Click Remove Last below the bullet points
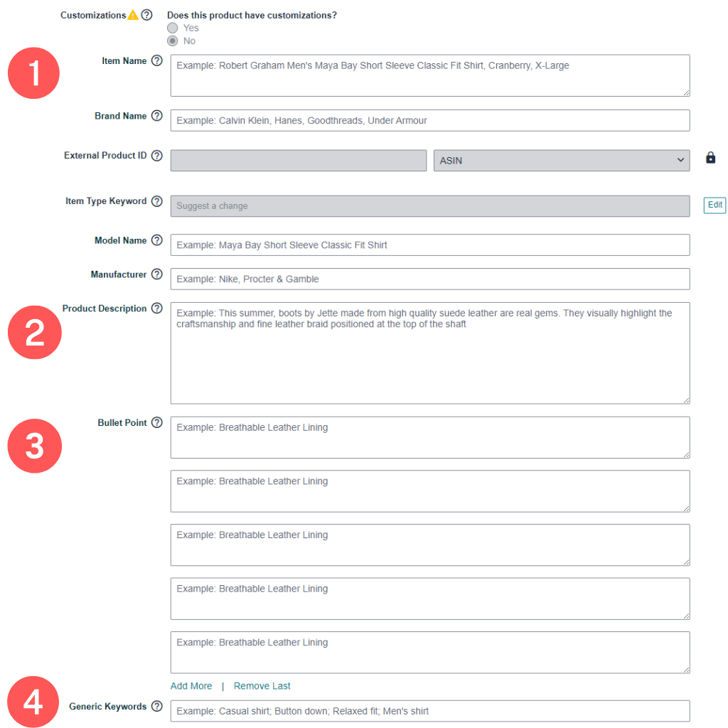 (262, 685)
